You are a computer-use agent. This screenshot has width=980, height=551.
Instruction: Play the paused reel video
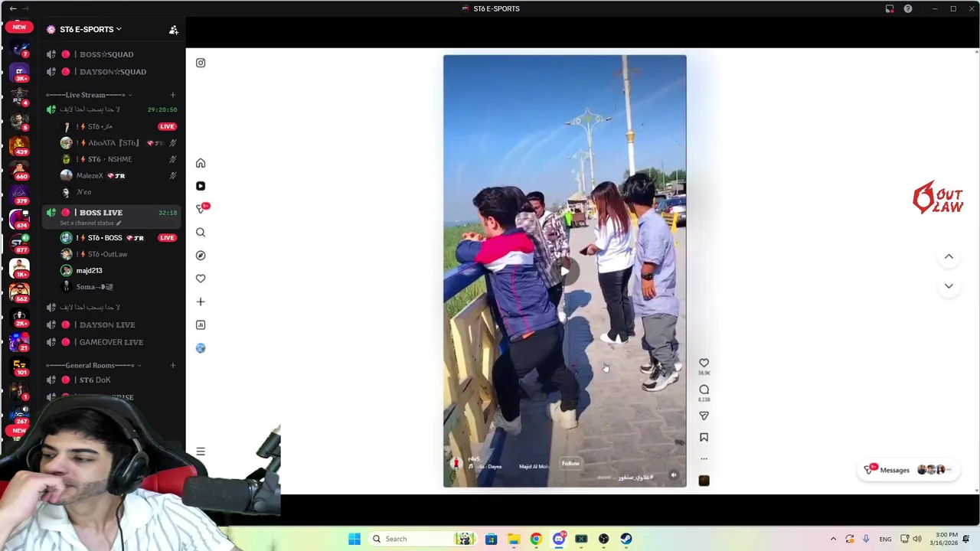[x=565, y=271]
